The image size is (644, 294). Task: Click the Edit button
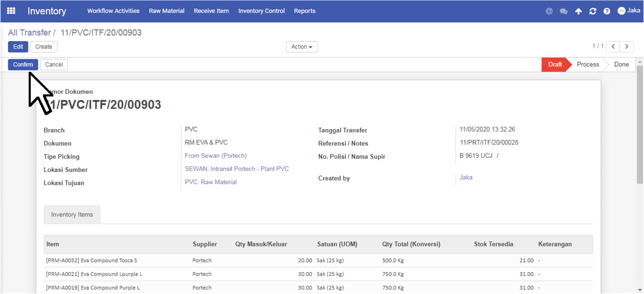pos(18,47)
